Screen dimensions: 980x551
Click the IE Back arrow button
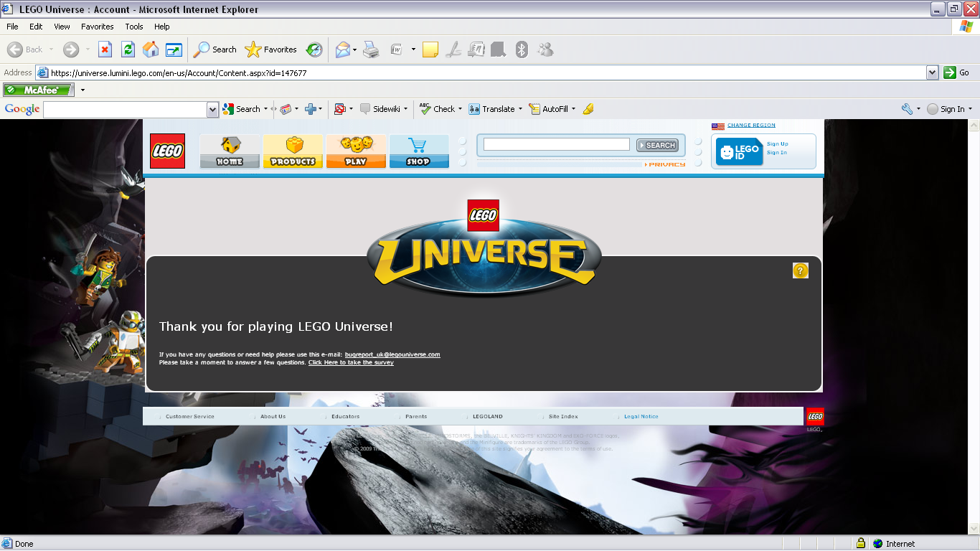25,50
